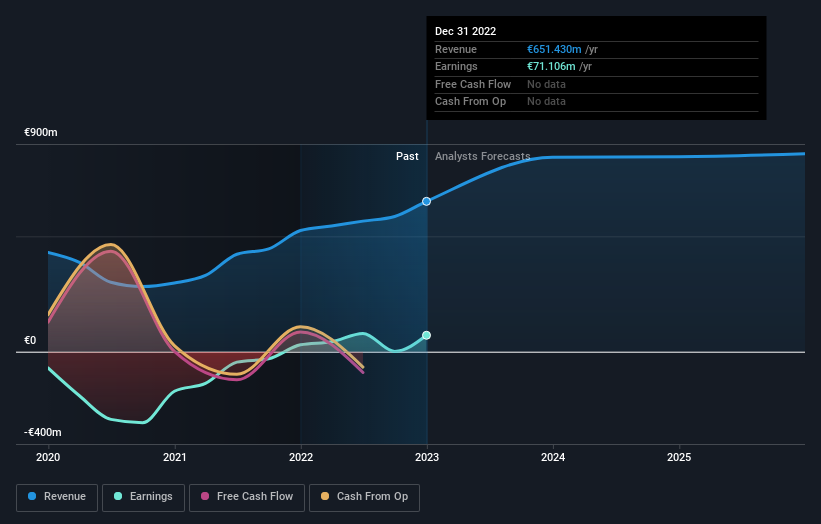The height and width of the screenshot is (524, 821).
Task: Toggle the Earnings legend button
Action: (x=143, y=497)
